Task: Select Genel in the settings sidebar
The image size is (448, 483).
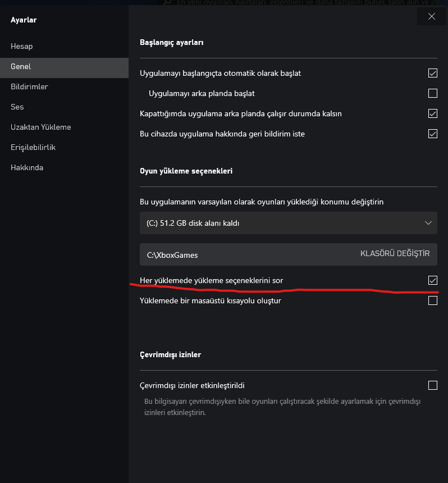Action: [21, 66]
